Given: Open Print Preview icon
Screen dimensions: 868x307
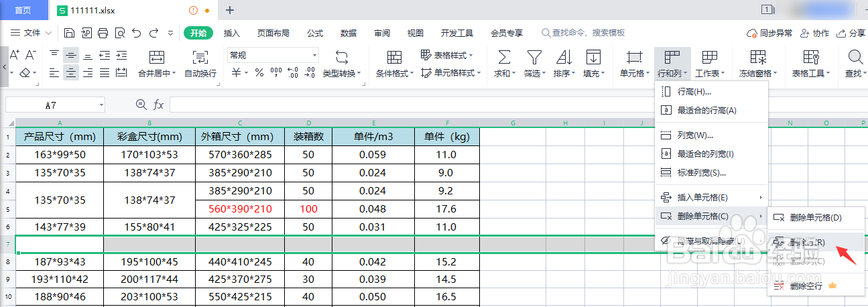Looking at the screenshot, I should [119, 33].
